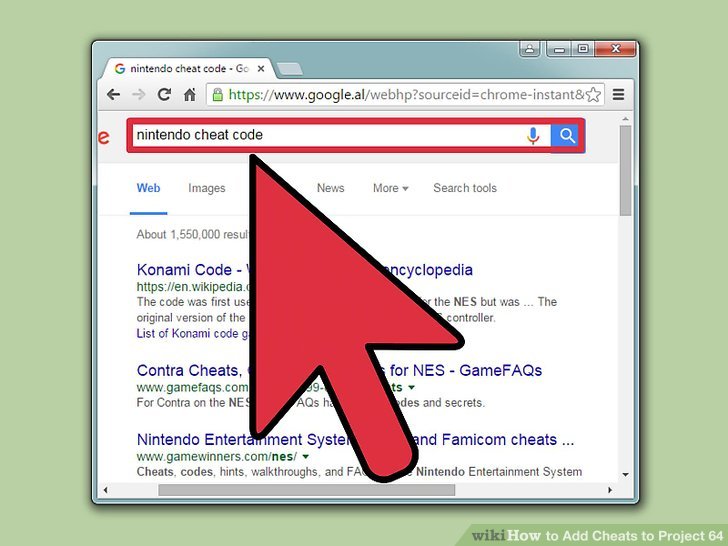Click the www.gamewinners.com/nes/ URL text

click(x=217, y=456)
